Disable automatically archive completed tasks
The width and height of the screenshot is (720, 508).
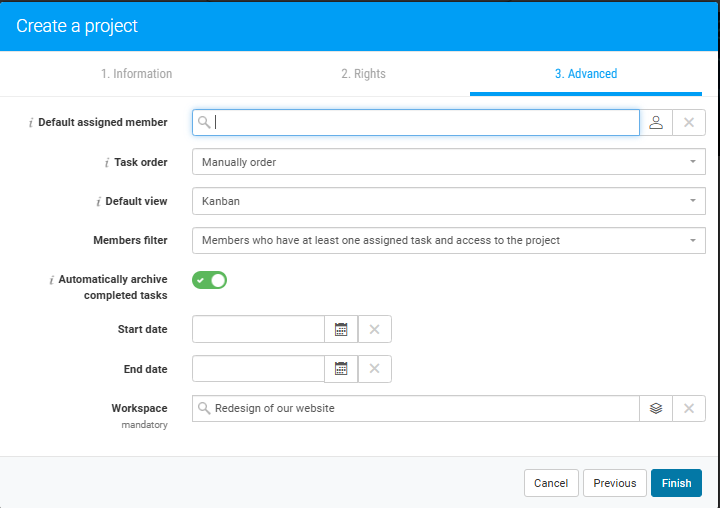coord(210,280)
